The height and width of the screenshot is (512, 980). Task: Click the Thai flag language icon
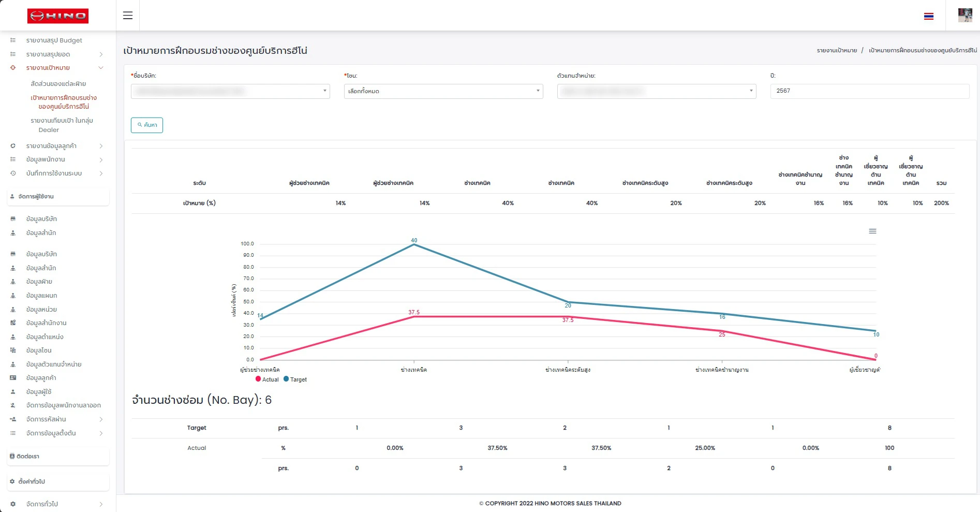tap(929, 16)
